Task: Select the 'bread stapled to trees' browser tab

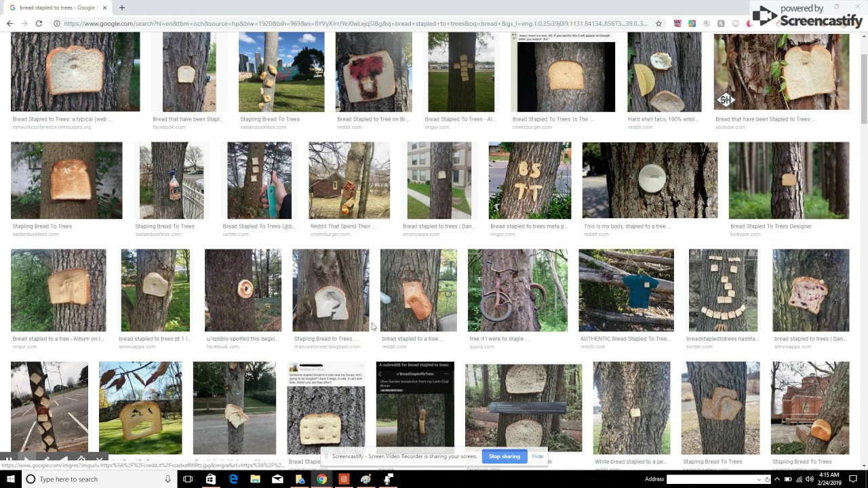Action: click(58, 7)
